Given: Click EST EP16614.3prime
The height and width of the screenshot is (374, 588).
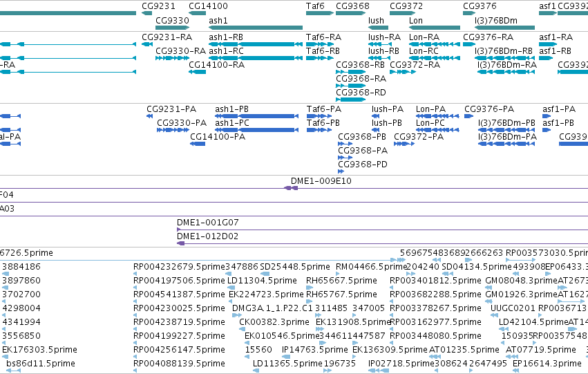Looking at the screenshot, I should tap(547, 364).
